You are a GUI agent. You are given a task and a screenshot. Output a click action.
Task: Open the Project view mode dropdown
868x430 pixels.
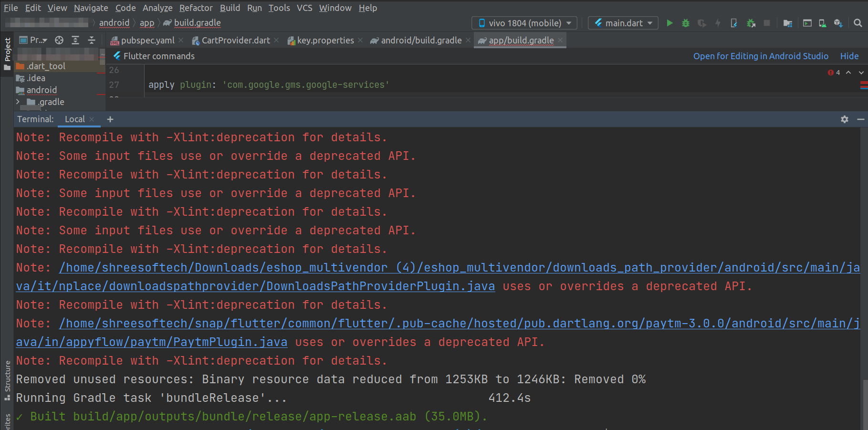(33, 40)
